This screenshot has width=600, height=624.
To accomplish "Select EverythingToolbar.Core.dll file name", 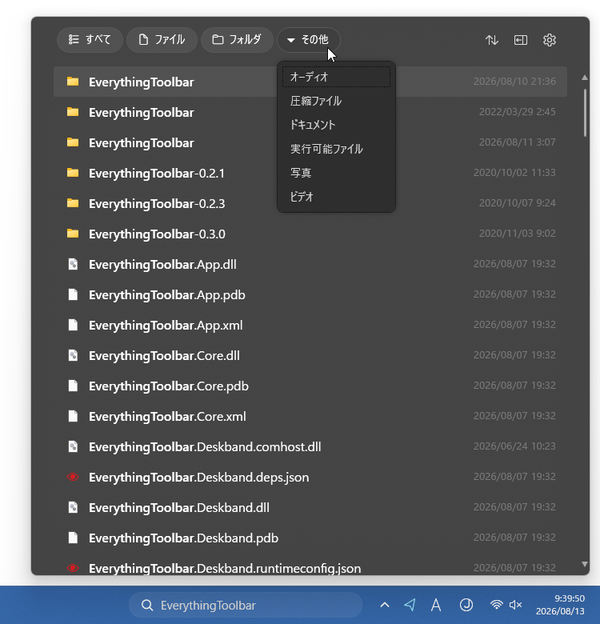I will click(x=164, y=355).
